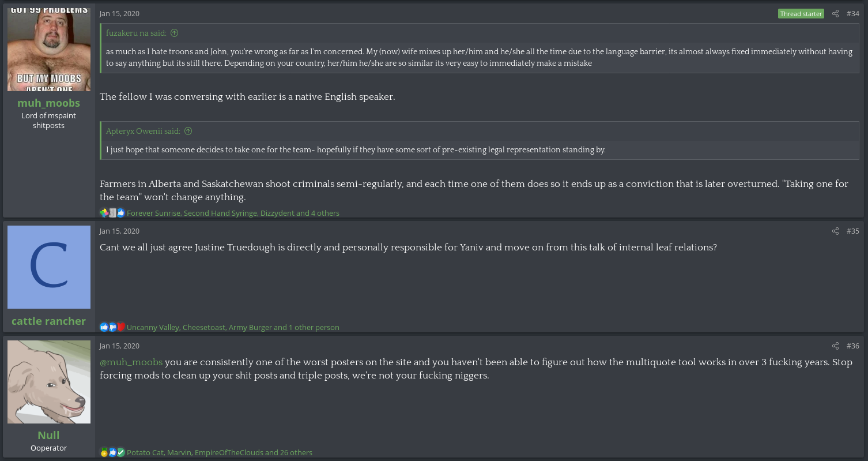This screenshot has width=868, height=461.
Task: Show reactions list with Potato Cat, Marvin
Action: [219, 453]
